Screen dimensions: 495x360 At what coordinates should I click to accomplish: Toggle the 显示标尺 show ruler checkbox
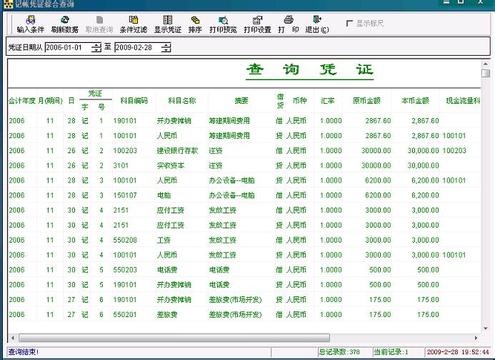[349, 23]
